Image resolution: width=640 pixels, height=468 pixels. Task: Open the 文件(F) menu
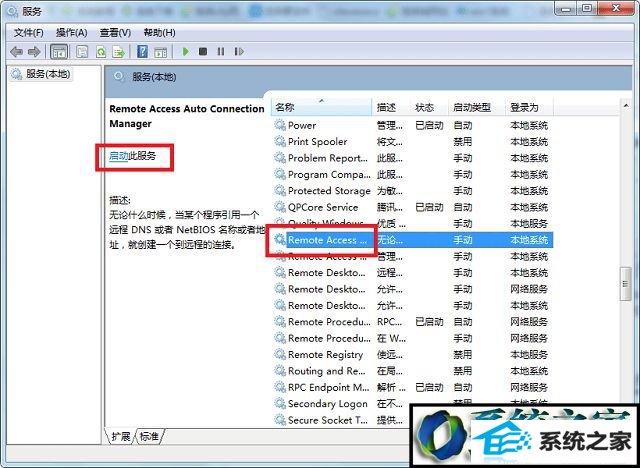click(29, 33)
